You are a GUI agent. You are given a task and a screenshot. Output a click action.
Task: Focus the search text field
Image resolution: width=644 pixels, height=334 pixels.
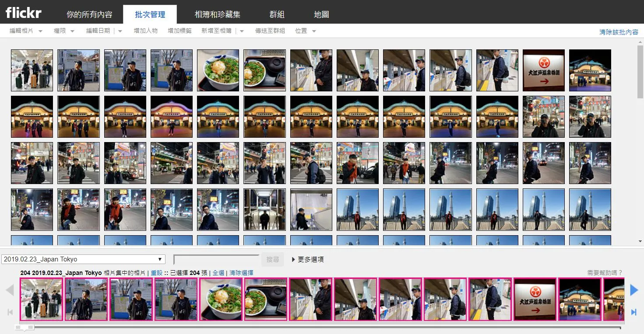(217, 260)
